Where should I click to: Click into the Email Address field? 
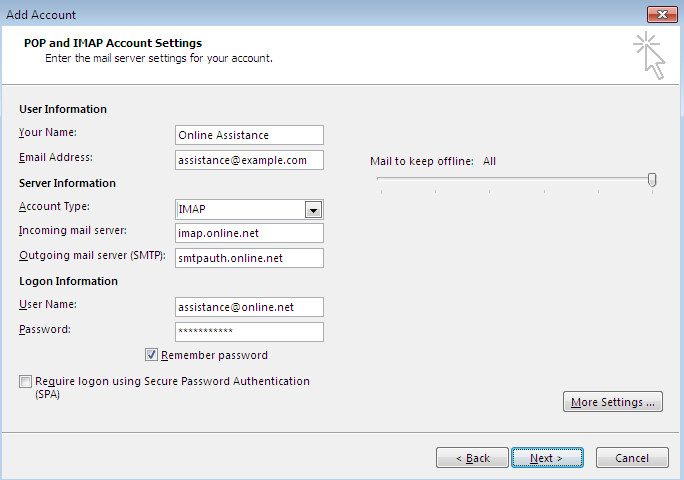pyautogui.click(x=248, y=160)
